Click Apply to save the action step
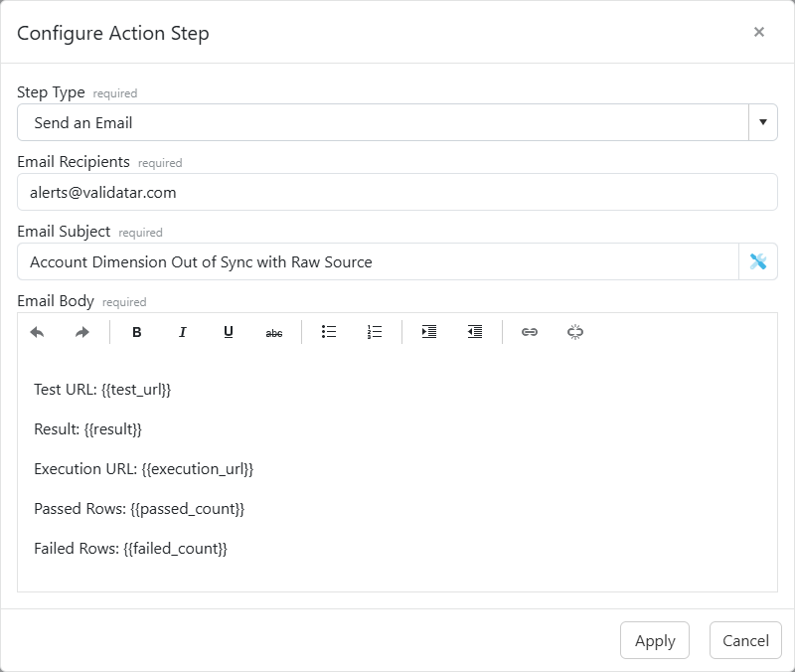The height and width of the screenshot is (672, 795). tap(654, 640)
